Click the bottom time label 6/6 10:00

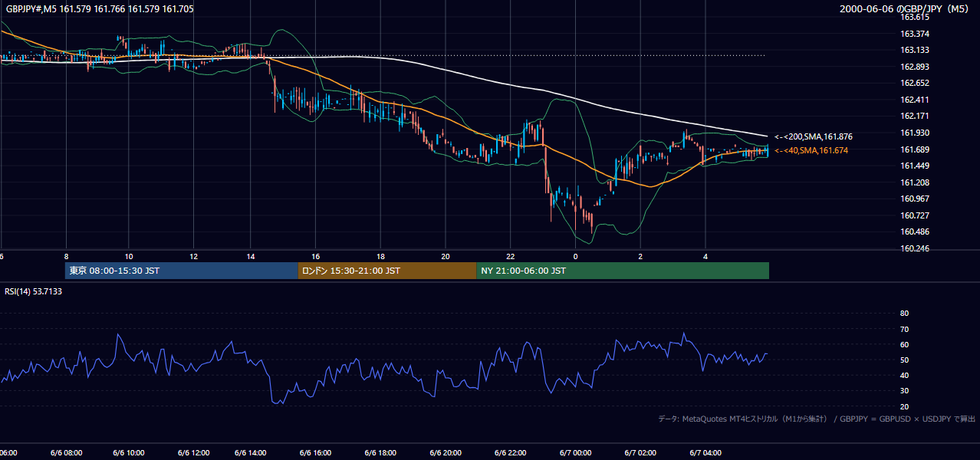coord(128,453)
